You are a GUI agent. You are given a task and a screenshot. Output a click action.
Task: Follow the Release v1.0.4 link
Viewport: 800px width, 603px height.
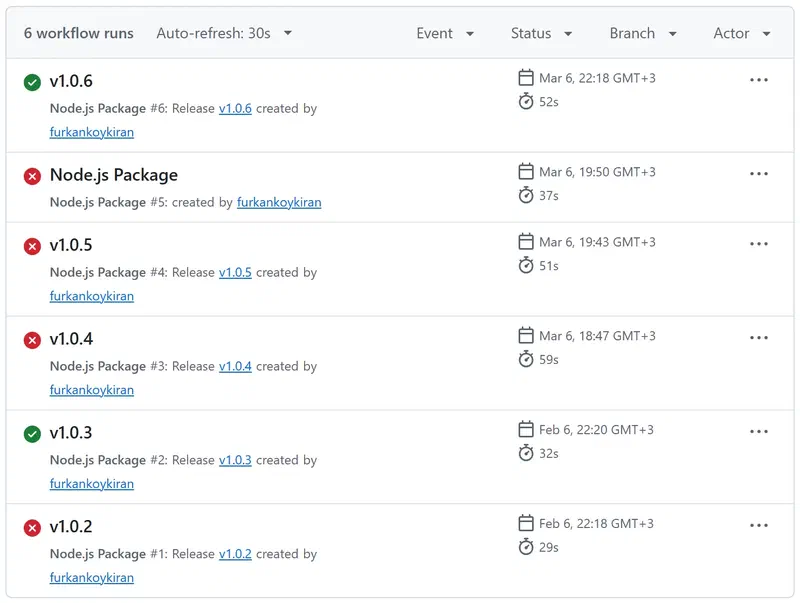tap(235, 366)
